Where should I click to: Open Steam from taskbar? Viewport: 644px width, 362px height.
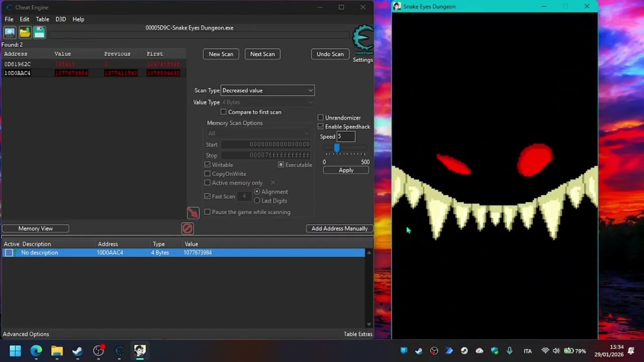(77, 350)
